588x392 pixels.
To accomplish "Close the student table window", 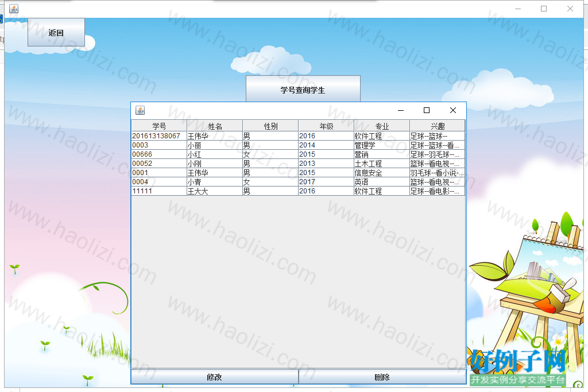I will (x=453, y=110).
